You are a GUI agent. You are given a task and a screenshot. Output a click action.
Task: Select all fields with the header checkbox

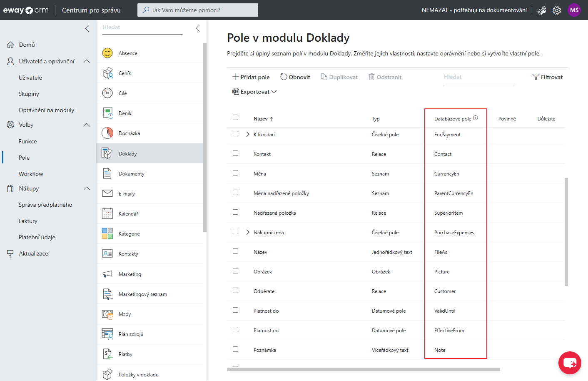click(235, 117)
